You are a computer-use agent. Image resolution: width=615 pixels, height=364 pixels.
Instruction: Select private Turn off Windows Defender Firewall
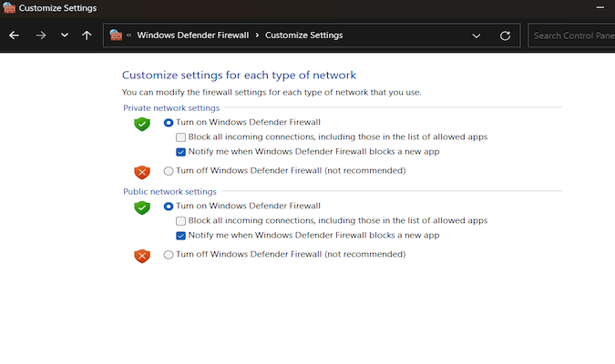pyautogui.click(x=169, y=171)
